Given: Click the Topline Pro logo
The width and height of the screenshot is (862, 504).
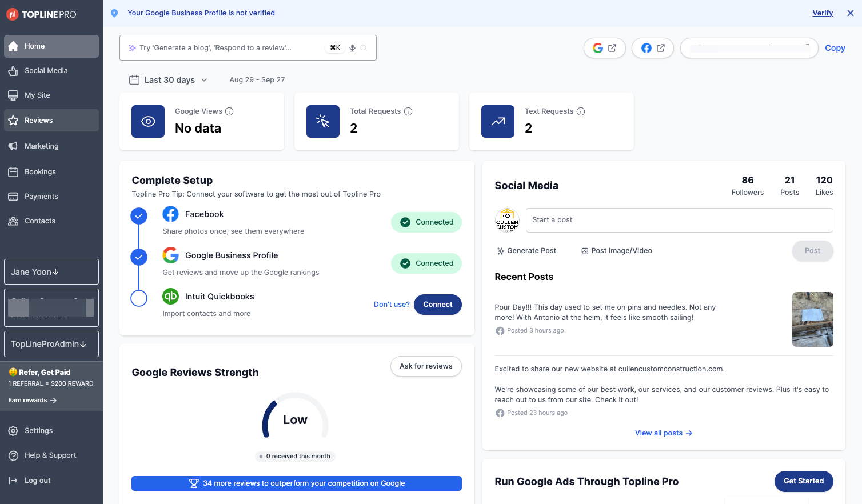Looking at the screenshot, I should pyautogui.click(x=41, y=14).
